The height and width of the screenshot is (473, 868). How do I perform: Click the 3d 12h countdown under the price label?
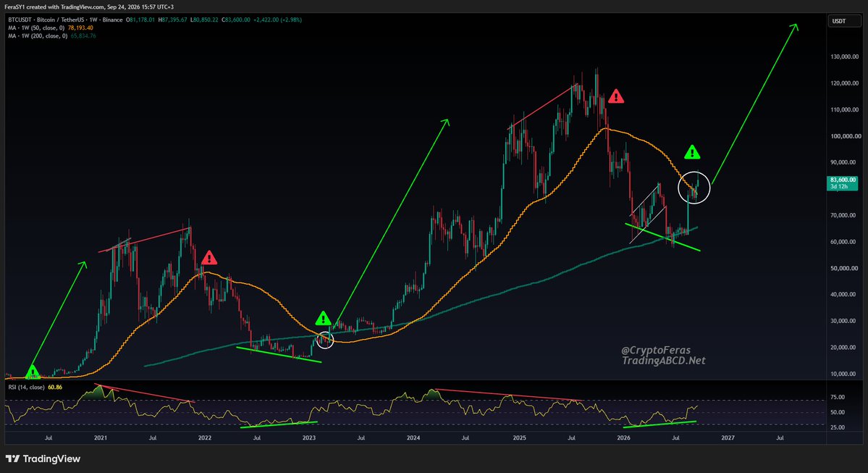coord(839,187)
